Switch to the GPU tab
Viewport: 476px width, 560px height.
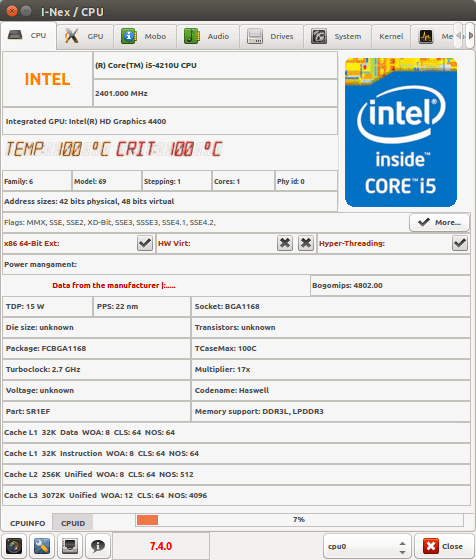85,36
